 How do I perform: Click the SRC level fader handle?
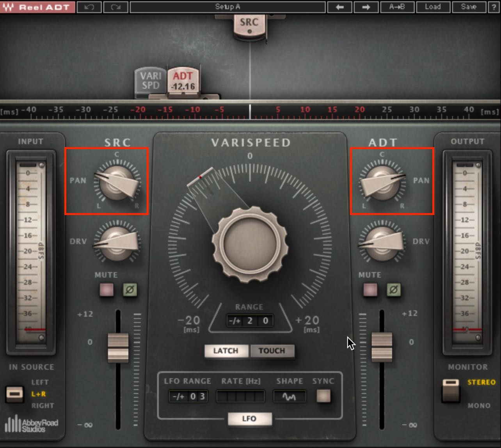coord(118,347)
